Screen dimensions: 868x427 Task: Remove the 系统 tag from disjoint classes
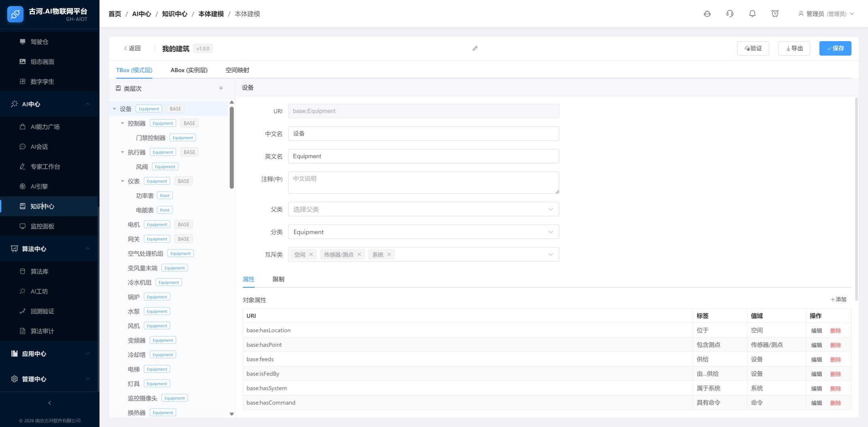coord(389,254)
